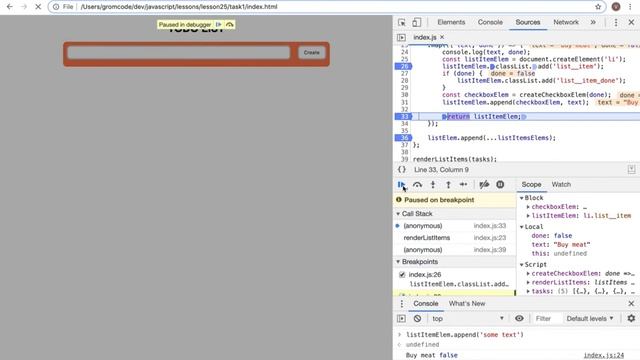Collapse the Call Stack section
The height and width of the screenshot is (360, 640).
point(398,214)
